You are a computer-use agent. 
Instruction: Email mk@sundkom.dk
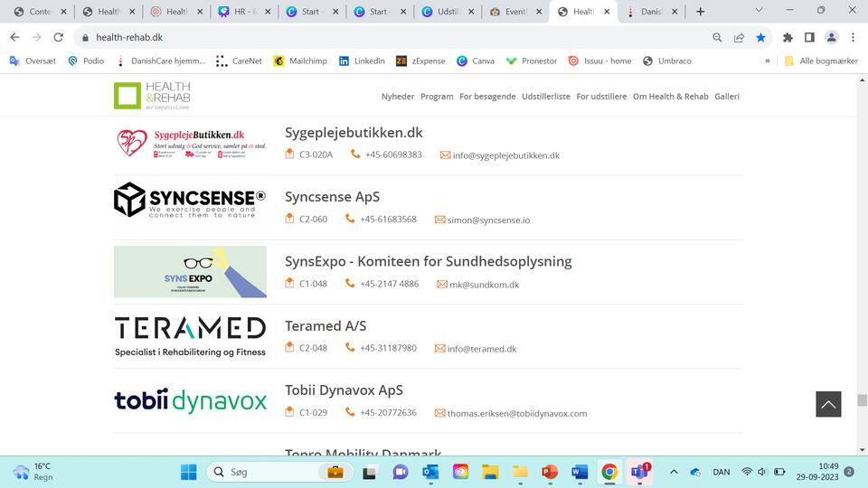[x=485, y=285]
